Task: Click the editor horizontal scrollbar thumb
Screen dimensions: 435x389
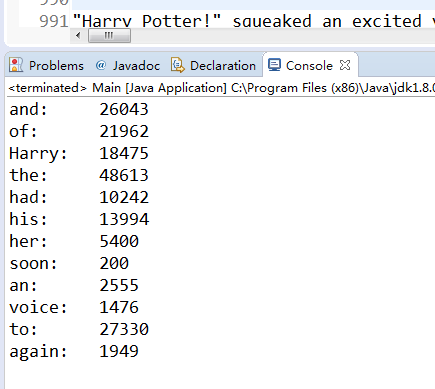Action: click(109, 35)
